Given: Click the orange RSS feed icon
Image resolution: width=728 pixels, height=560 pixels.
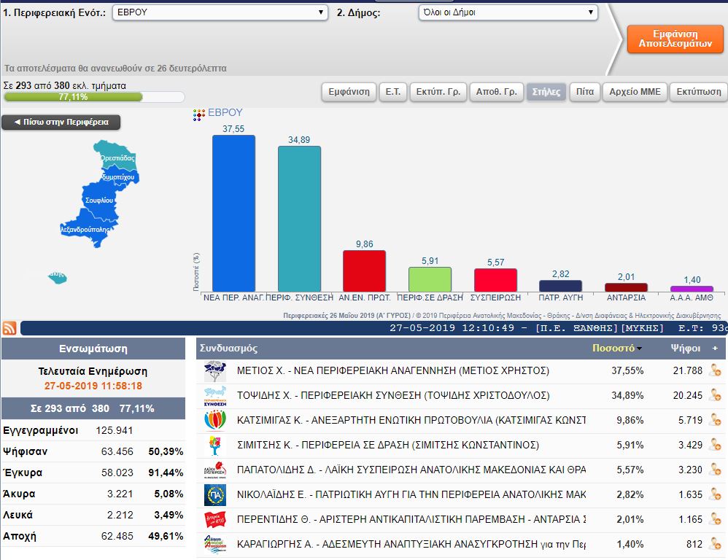Looking at the screenshot, I should pyautogui.click(x=10, y=328).
